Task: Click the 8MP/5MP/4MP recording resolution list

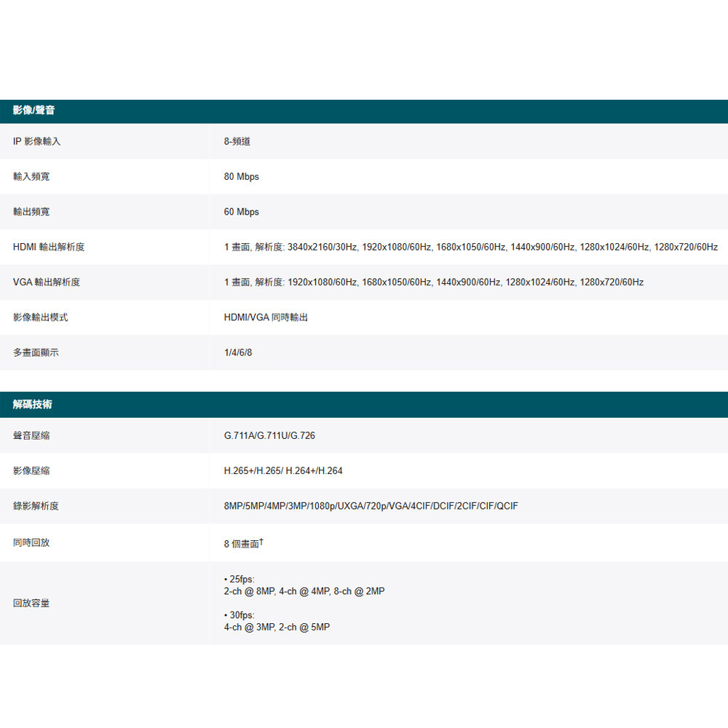Action: 371,506
